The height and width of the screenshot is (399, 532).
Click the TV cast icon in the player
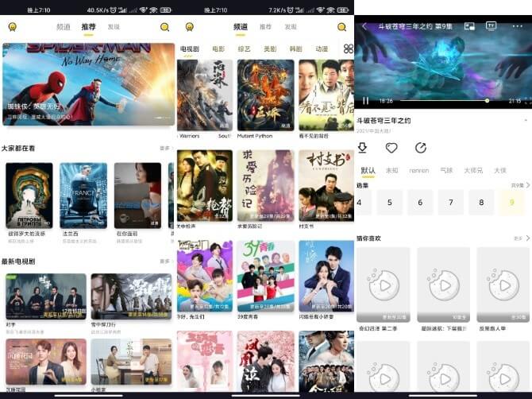pos(492,26)
